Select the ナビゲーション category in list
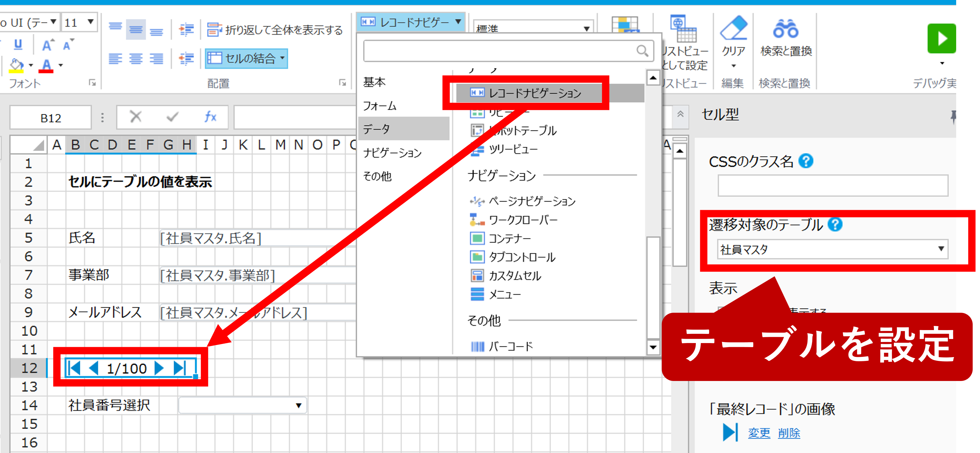The width and height of the screenshot is (980, 453). tap(392, 153)
